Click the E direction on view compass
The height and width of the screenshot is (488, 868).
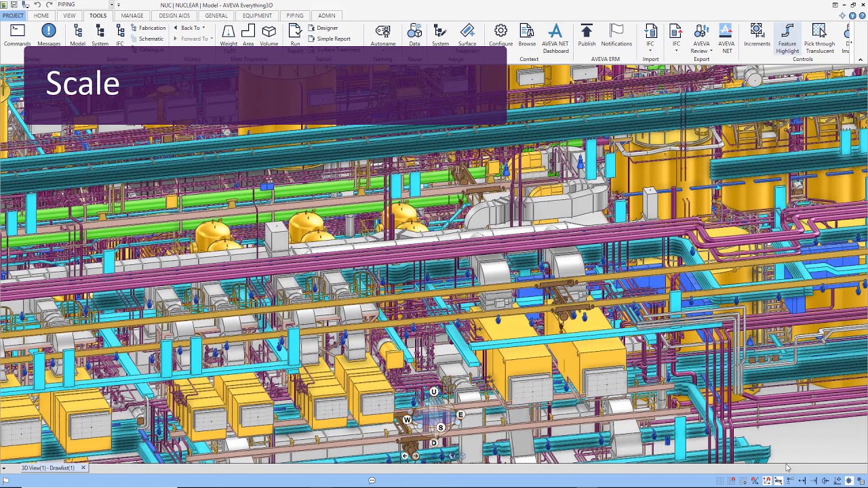[460, 415]
